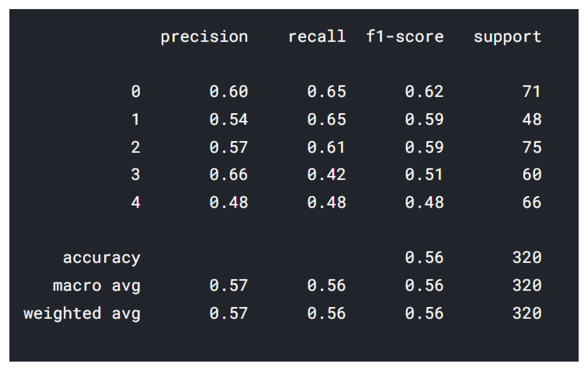588x371 pixels.
Task: Click class 3 f1-score value 0.51
Action: 424,175
